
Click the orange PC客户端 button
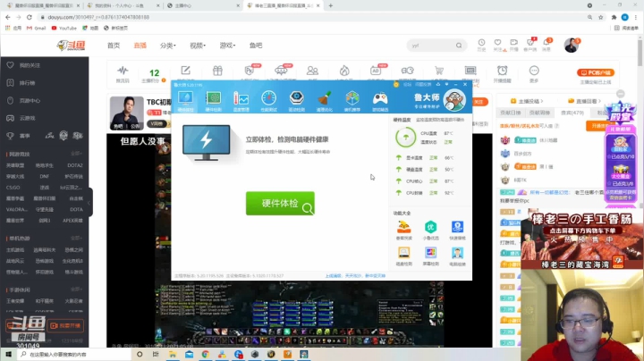point(596,72)
